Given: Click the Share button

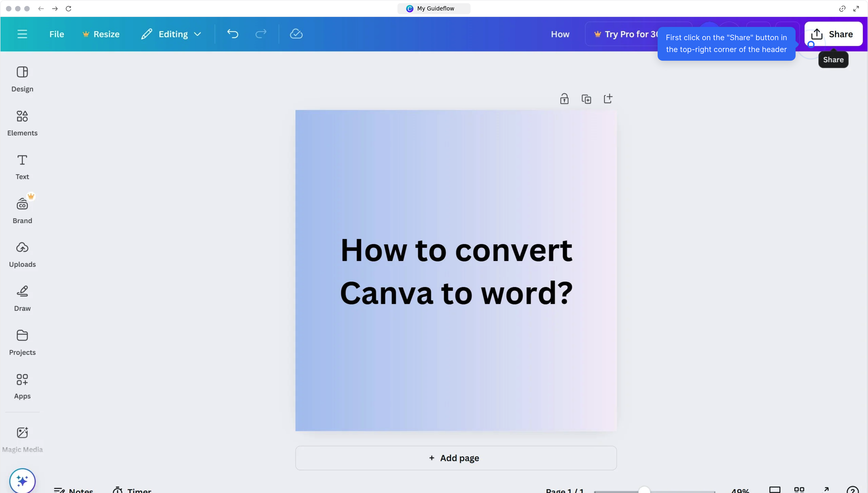Looking at the screenshot, I should (x=833, y=34).
